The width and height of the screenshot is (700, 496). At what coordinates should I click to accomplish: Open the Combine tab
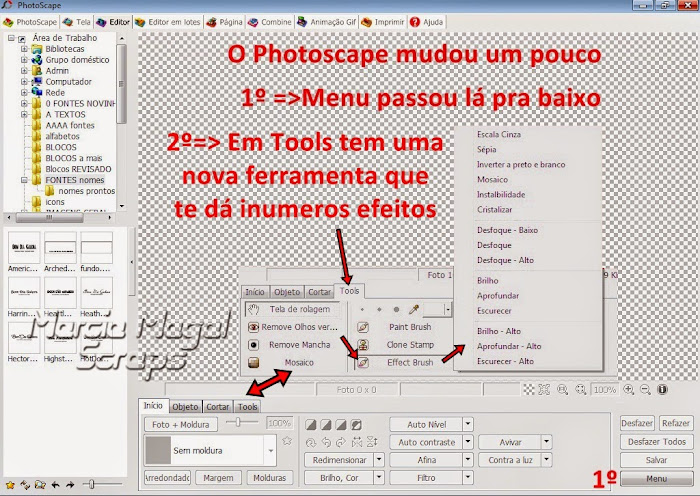click(270, 22)
